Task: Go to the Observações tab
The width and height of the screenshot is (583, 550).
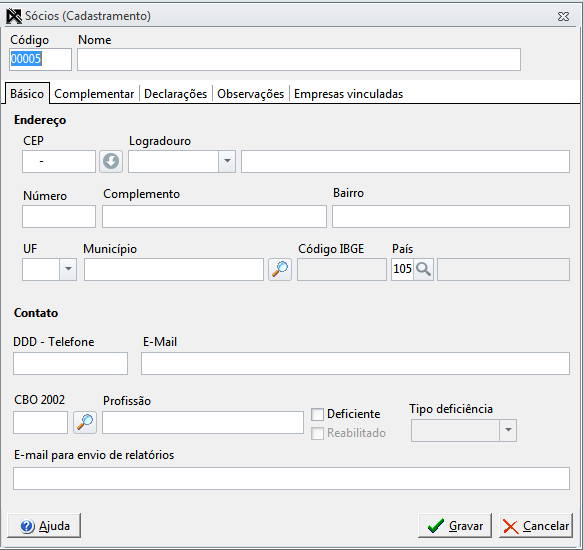Action: 251,94
